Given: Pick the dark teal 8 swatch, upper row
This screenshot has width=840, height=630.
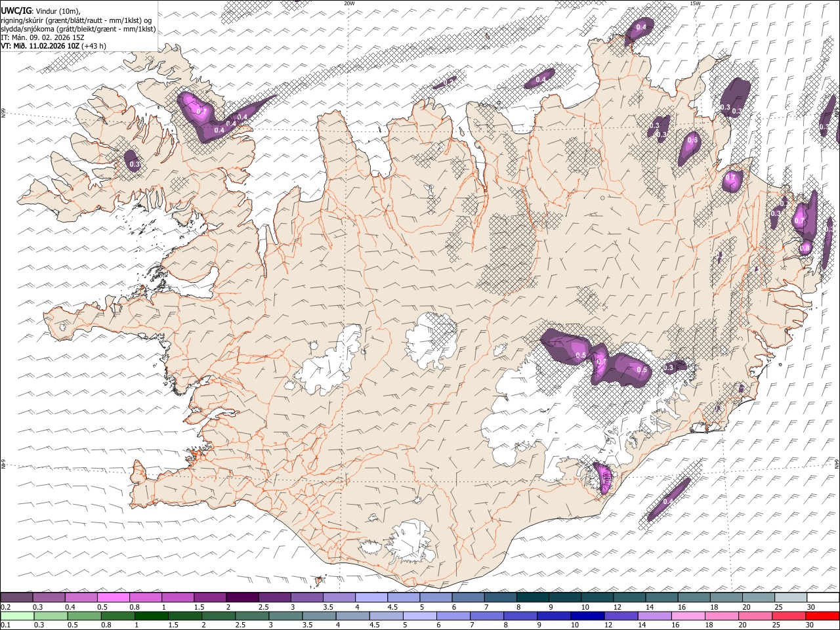Looking at the screenshot, I should [x=533, y=597].
